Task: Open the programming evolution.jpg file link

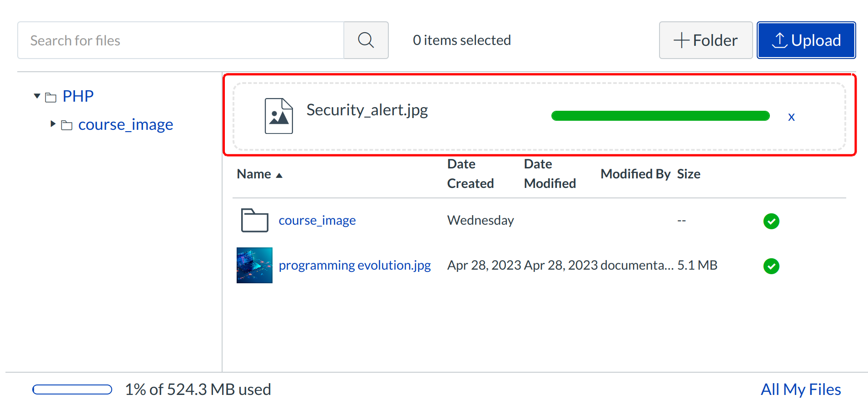Action: 354,265
